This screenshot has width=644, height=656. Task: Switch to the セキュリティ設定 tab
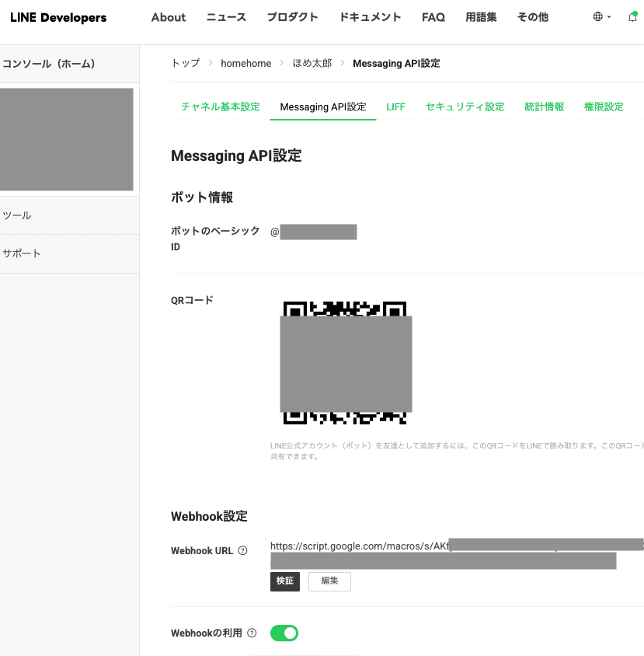pyautogui.click(x=465, y=106)
